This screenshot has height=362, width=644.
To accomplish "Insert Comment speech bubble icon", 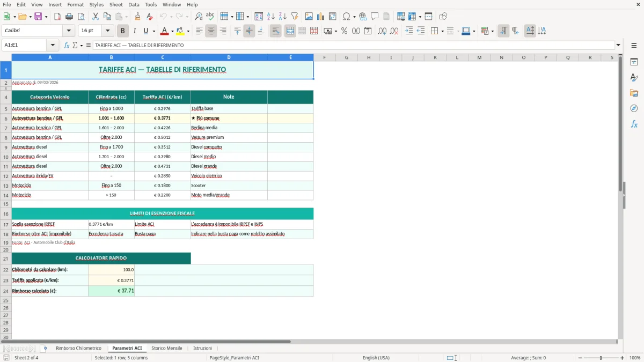I will click(375, 17).
